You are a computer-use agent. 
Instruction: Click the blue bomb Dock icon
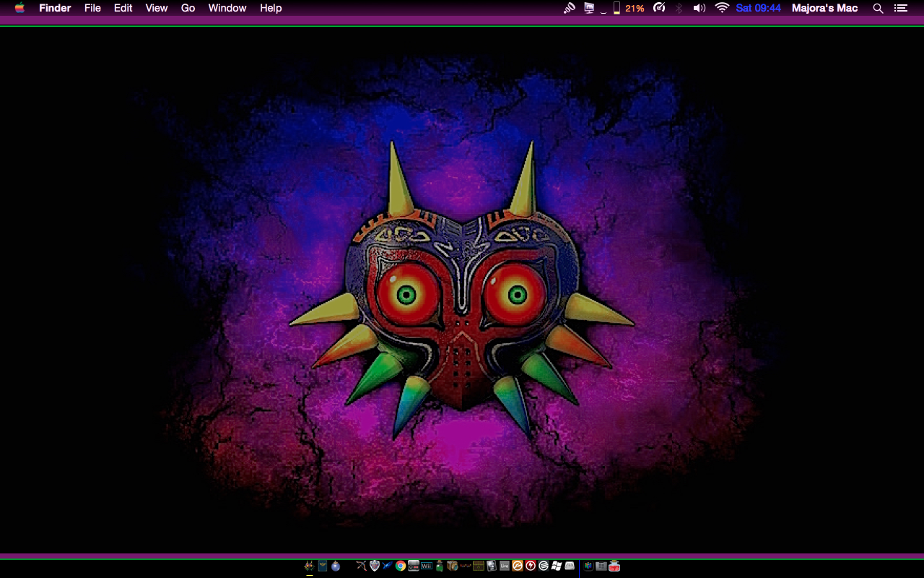click(336, 566)
